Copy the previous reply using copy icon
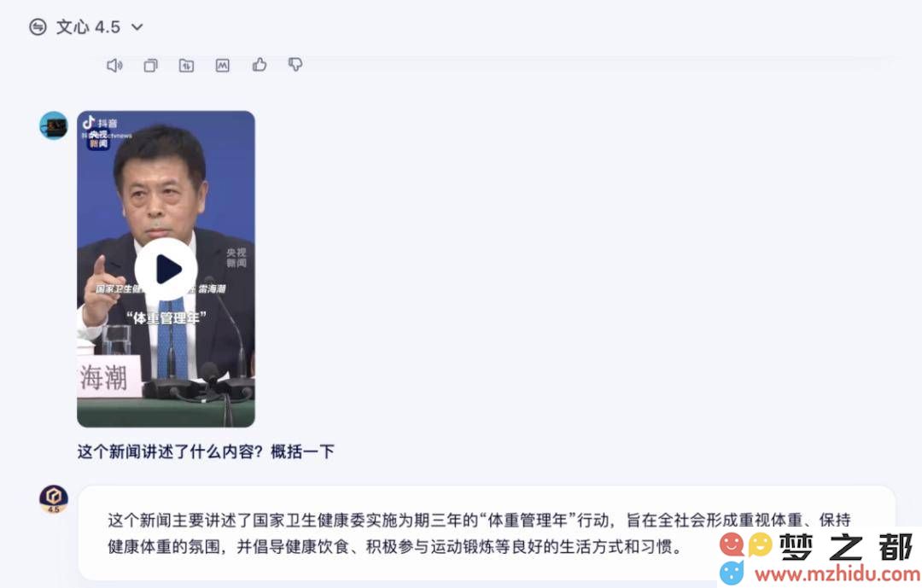The width and height of the screenshot is (922, 588). (x=150, y=65)
